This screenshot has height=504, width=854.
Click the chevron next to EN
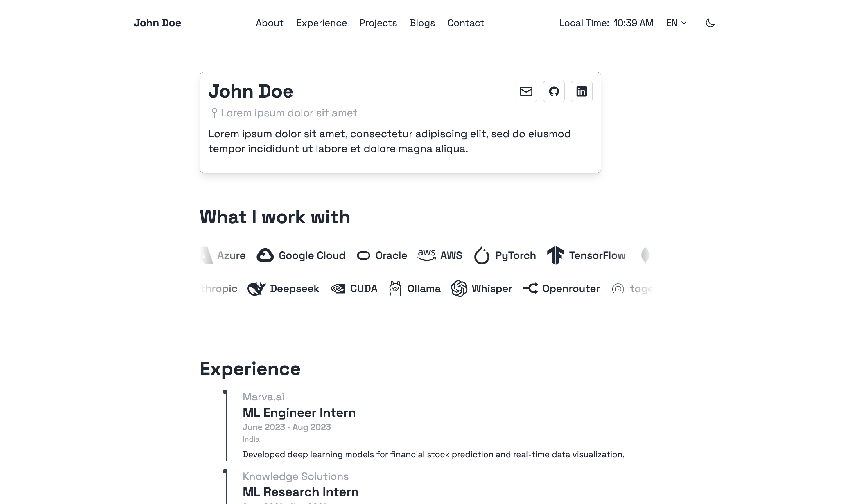(684, 23)
